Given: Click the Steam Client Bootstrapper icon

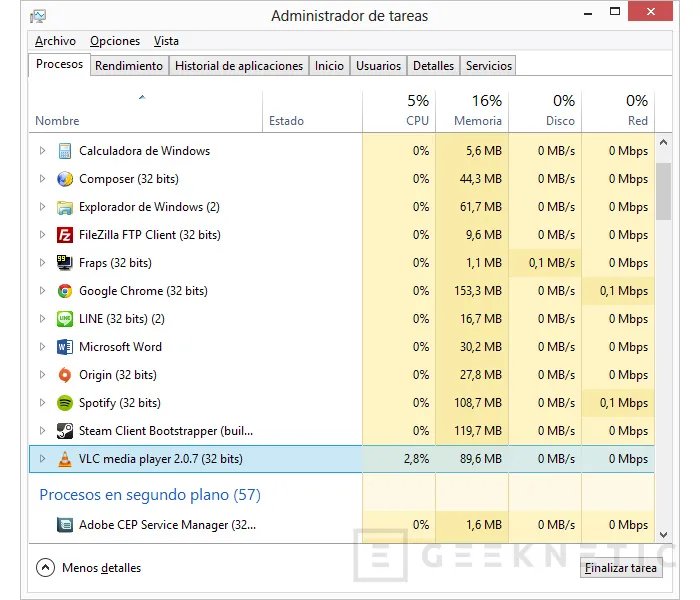Looking at the screenshot, I should click(x=65, y=431).
